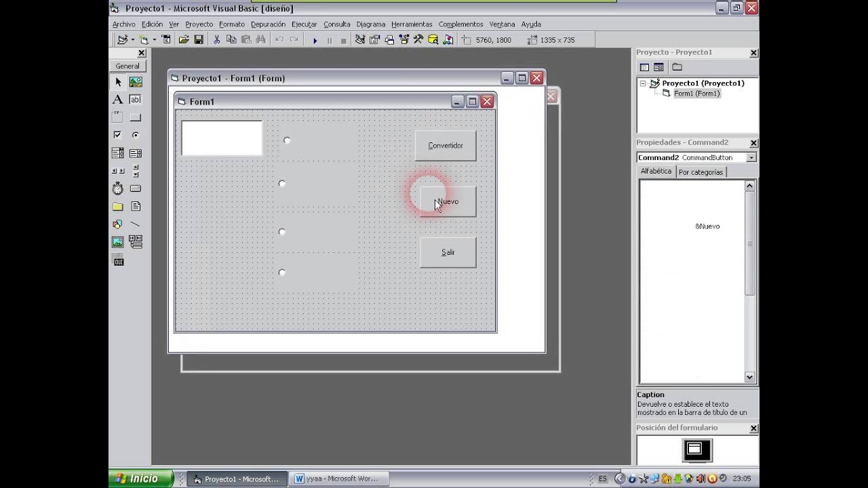Select the bottom option button on Form1
Viewport: 868px width, 488px height.
click(282, 272)
